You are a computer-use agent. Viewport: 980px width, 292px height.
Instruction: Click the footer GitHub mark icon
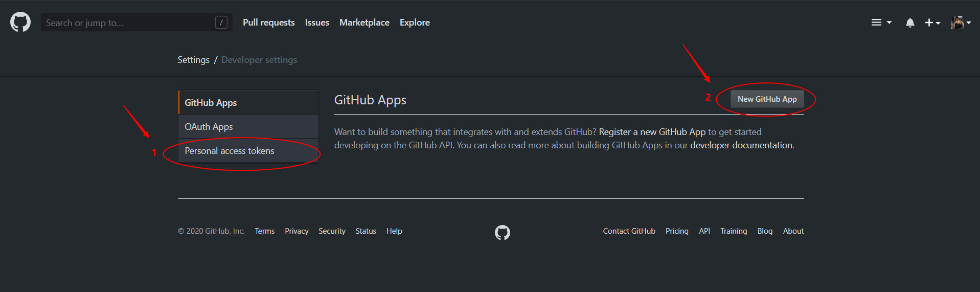(503, 233)
